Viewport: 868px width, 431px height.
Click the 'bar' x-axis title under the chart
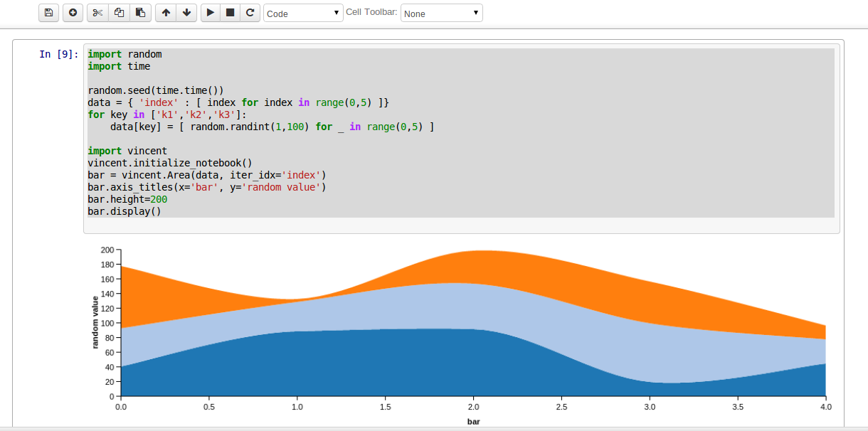point(473,422)
